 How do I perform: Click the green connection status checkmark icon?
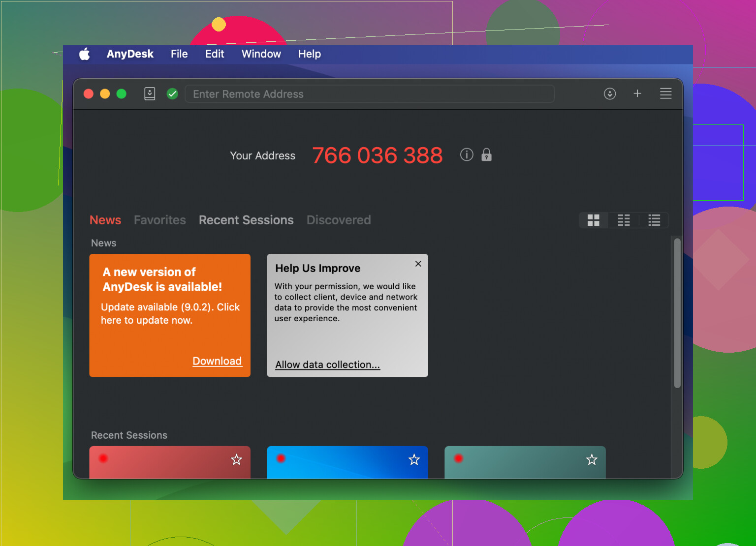pos(172,93)
